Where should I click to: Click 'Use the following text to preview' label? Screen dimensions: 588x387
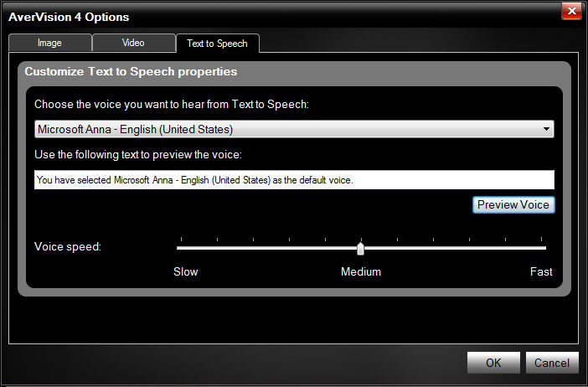138,154
